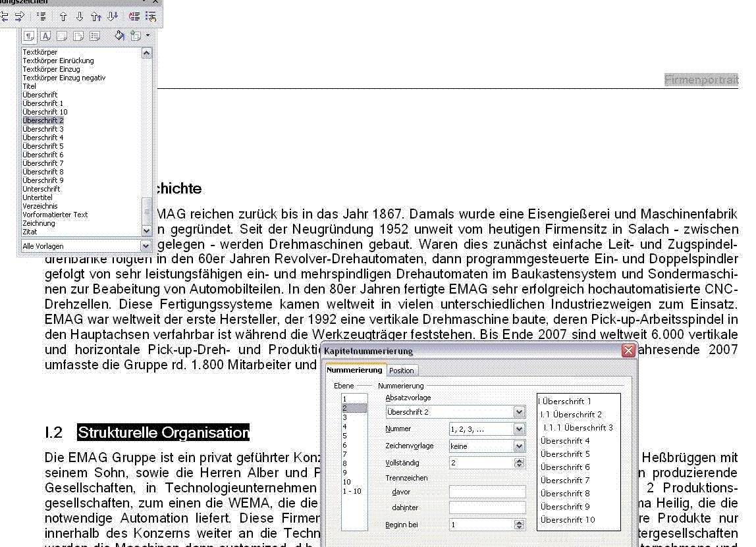
Task: Click the promote chapter up-arrow icon
Action: tap(64, 16)
